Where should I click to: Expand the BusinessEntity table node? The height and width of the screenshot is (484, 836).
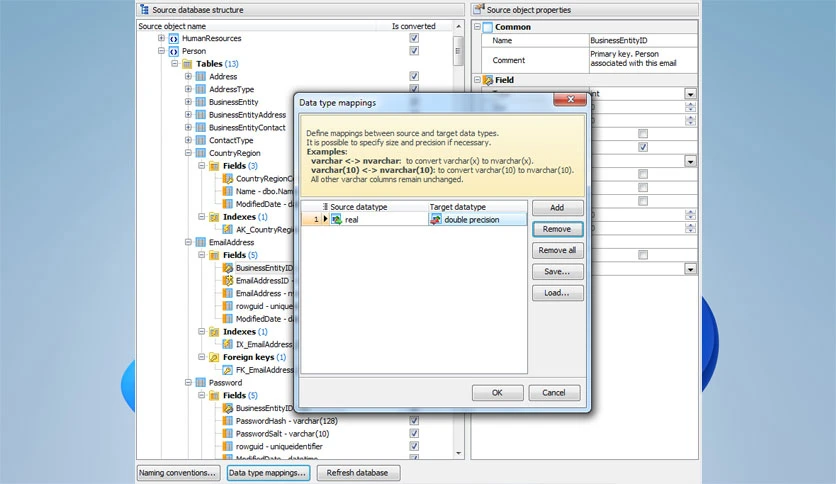188,102
